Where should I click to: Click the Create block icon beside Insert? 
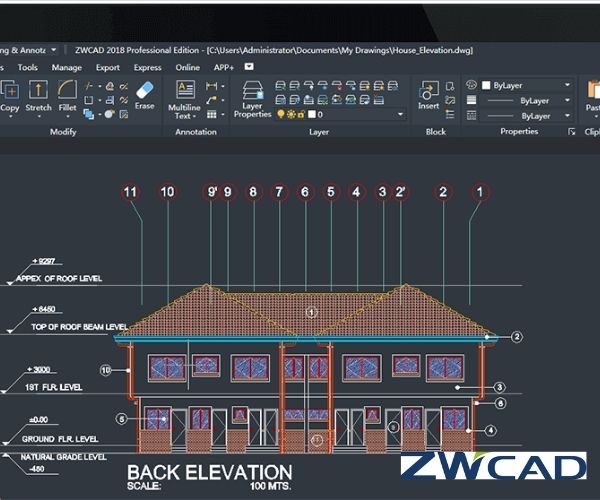coord(450,86)
